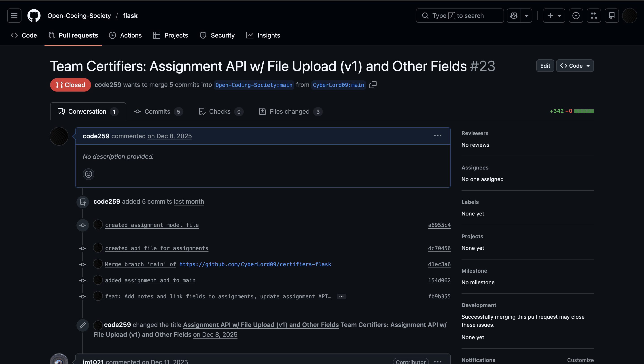Expand the truncated fb9b355 commit message
This screenshot has height=364, width=644.
click(x=341, y=297)
